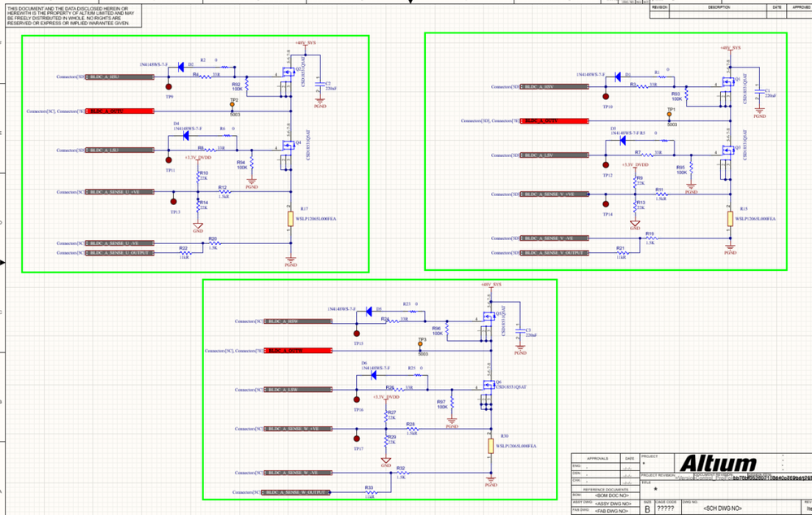Select resistor R96 100K
The height and width of the screenshot is (515, 812).
point(447,330)
